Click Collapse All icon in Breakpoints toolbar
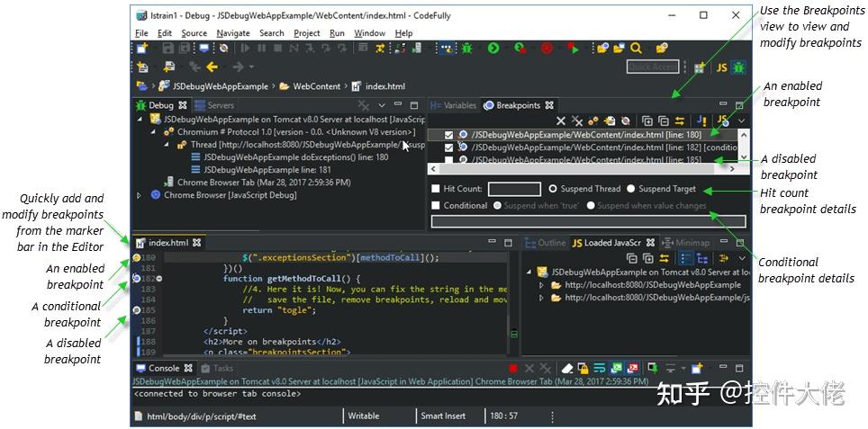Image resolution: width=868 pixels, height=429 pixels. coord(664,121)
